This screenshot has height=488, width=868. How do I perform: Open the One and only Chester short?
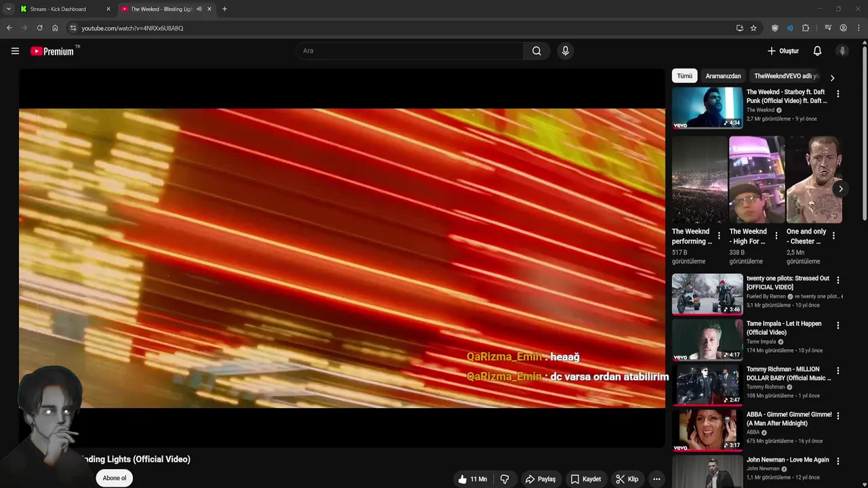[814, 180]
